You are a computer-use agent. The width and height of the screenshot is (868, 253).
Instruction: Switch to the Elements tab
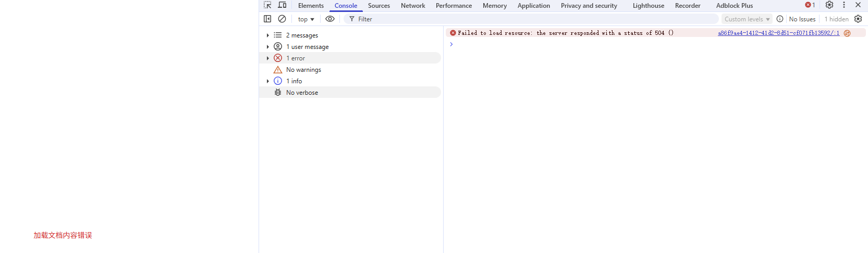tap(311, 6)
